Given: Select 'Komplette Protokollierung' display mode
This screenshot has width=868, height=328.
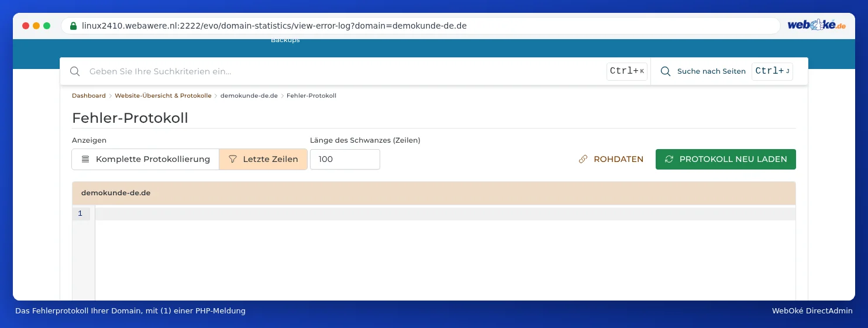Looking at the screenshot, I should click(x=145, y=159).
